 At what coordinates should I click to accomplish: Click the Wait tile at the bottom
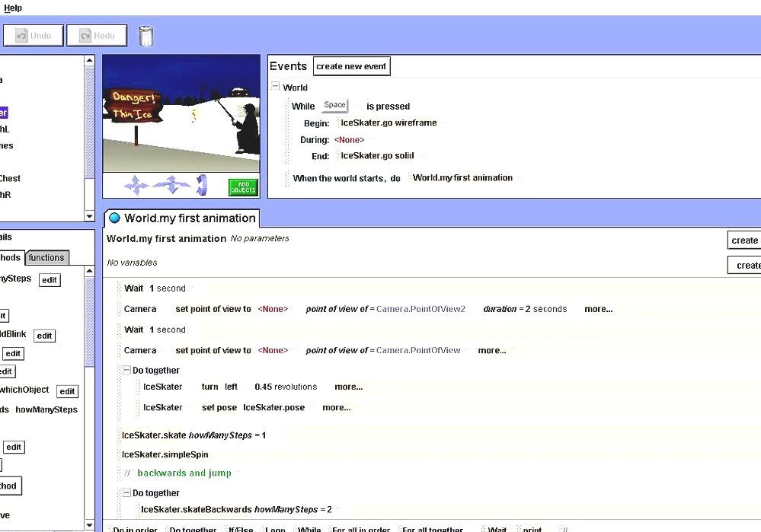tap(496, 529)
